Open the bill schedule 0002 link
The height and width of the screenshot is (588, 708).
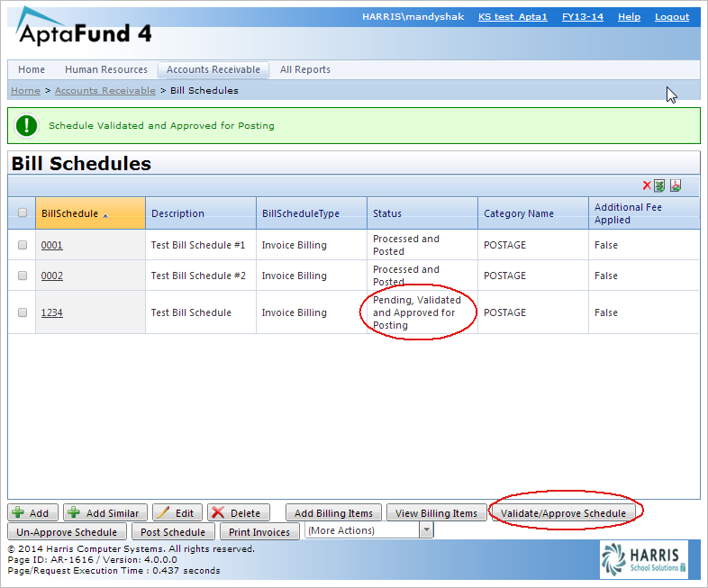point(51,276)
